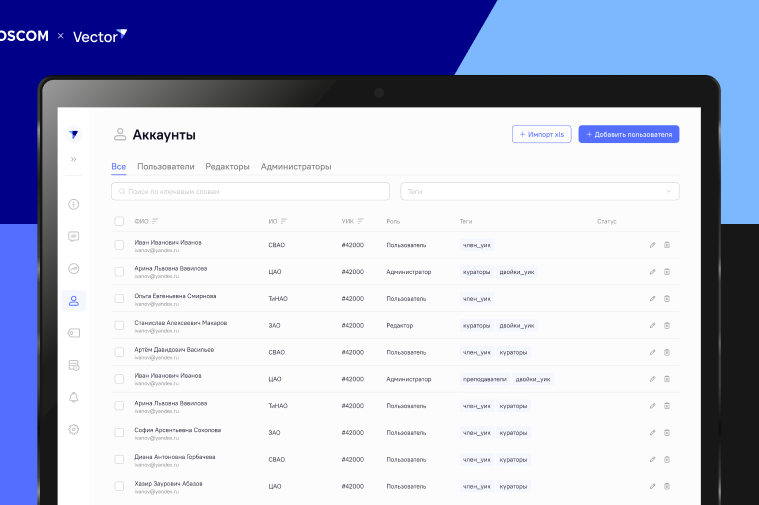Click the notifications bell icon

click(73, 397)
